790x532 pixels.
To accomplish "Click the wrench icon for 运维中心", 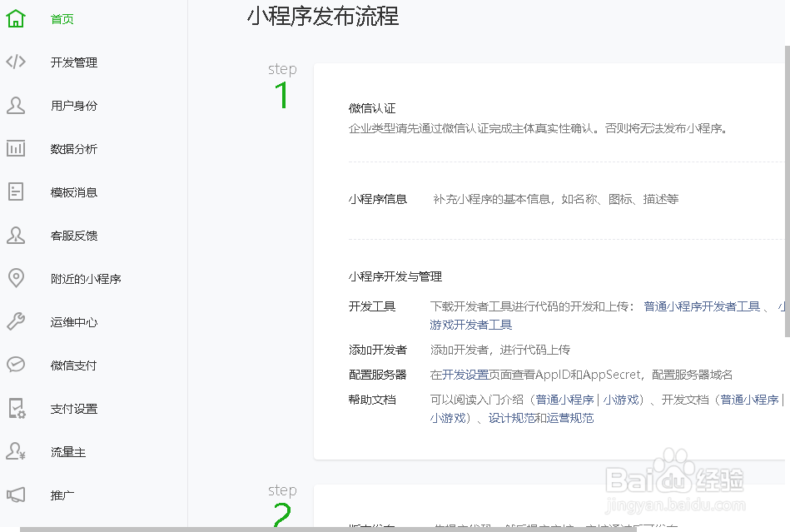I will (x=16, y=321).
